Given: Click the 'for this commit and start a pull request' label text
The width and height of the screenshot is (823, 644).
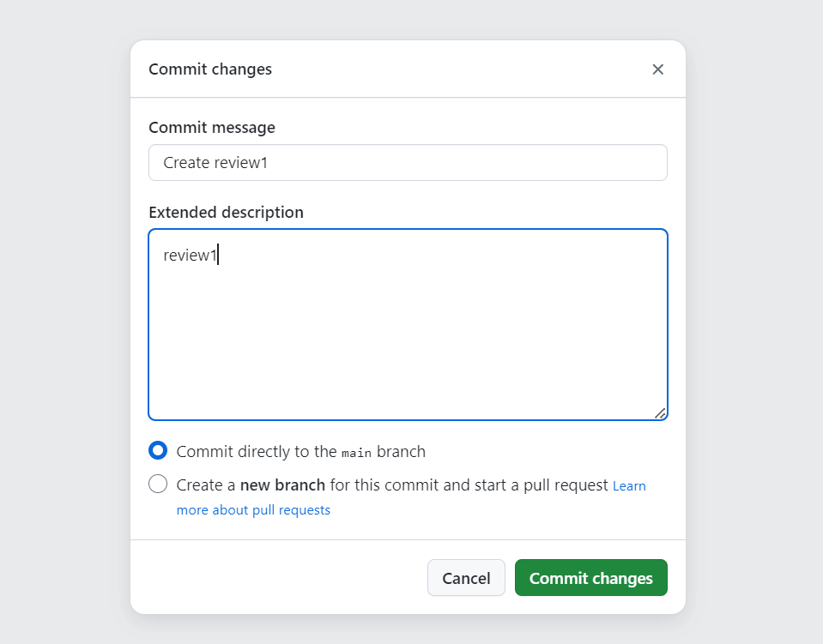Looking at the screenshot, I should 469,485.
